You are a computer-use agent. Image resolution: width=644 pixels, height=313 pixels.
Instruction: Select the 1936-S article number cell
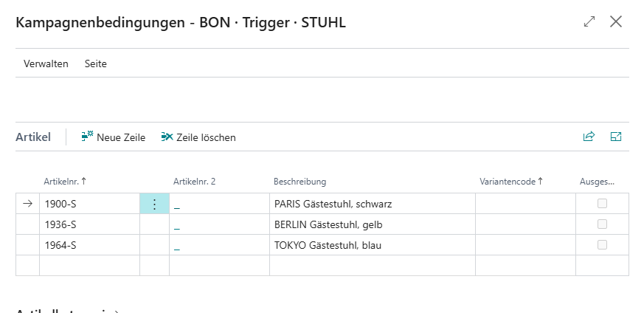point(89,224)
